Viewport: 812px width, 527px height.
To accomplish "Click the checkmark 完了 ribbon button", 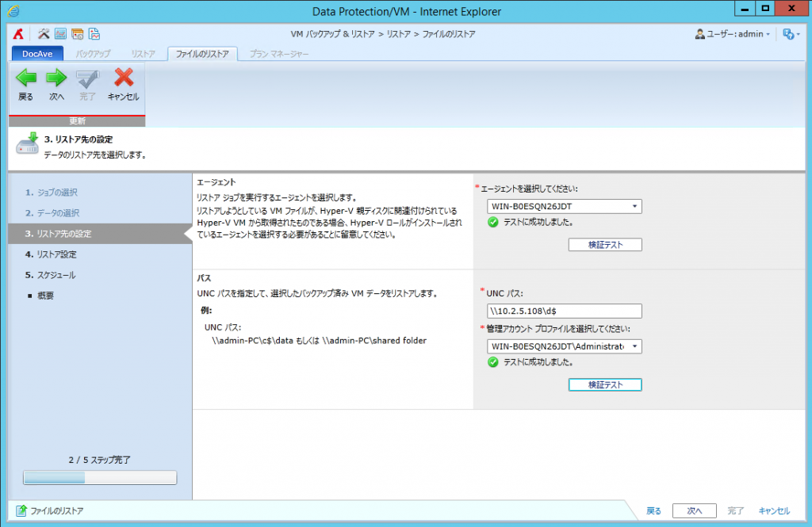I will 87,85.
